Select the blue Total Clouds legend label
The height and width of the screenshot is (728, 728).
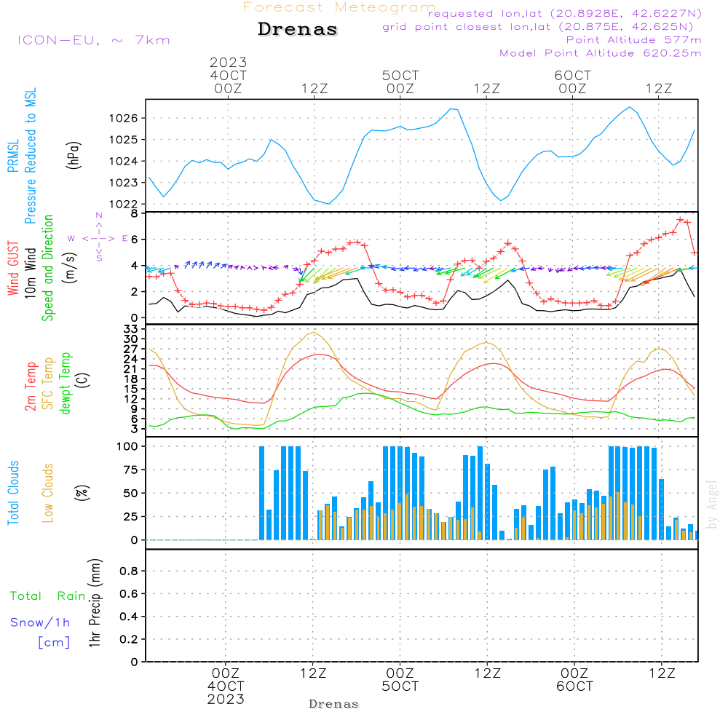point(13,493)
